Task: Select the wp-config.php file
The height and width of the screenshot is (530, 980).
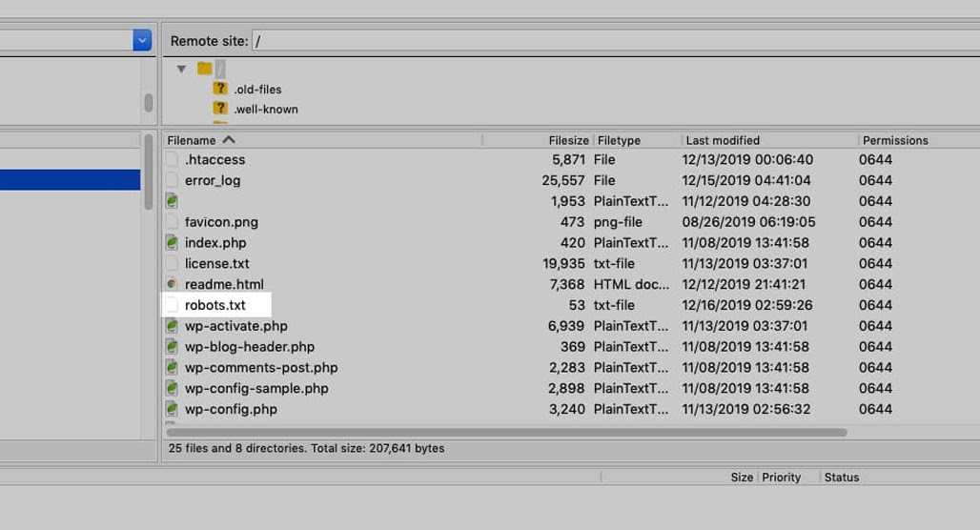Action: pos(231,409)
